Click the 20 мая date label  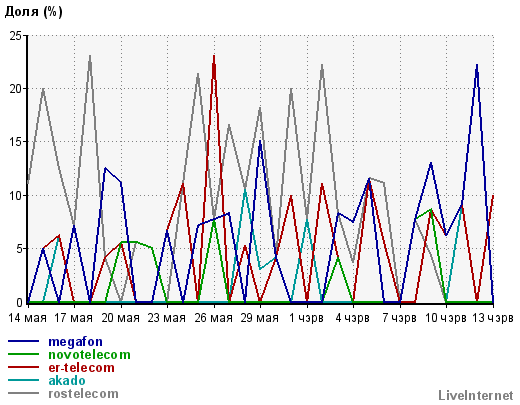coord(120,318)
